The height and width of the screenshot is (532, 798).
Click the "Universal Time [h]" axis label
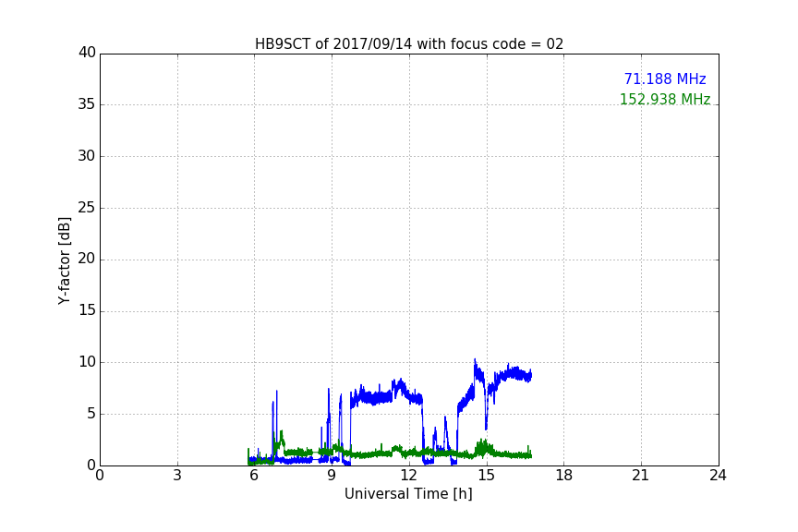[x=408, y=494]
